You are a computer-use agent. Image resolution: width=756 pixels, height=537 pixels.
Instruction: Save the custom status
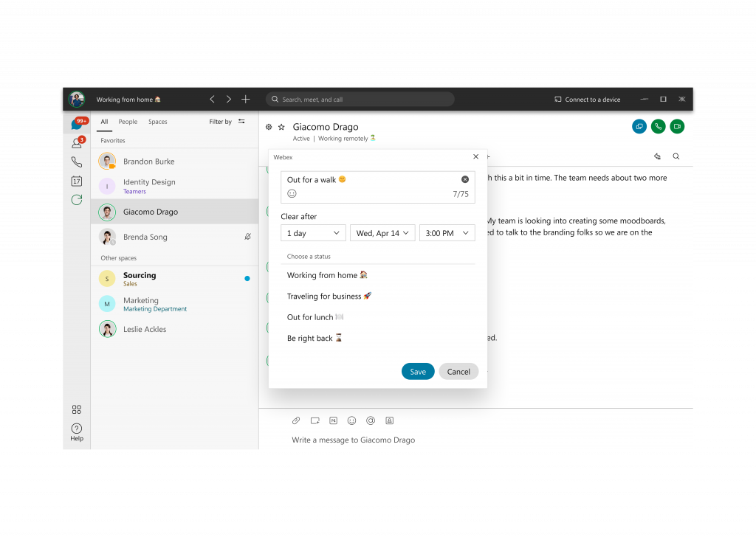tap(418, 371)
